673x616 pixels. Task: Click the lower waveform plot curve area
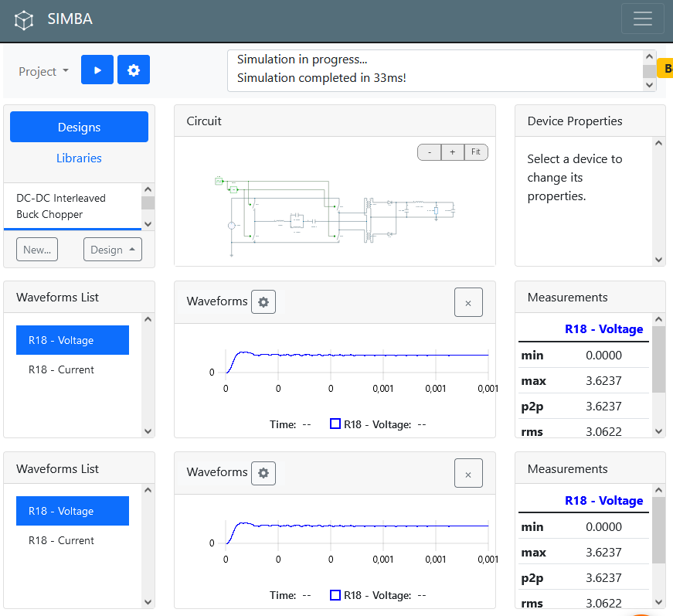coord(357,533)
